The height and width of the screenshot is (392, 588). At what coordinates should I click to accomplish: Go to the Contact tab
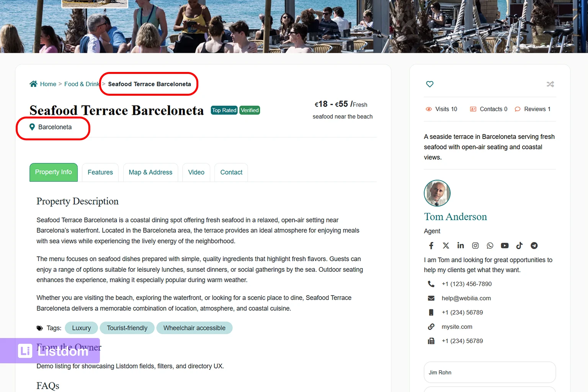tap(231, 172)
